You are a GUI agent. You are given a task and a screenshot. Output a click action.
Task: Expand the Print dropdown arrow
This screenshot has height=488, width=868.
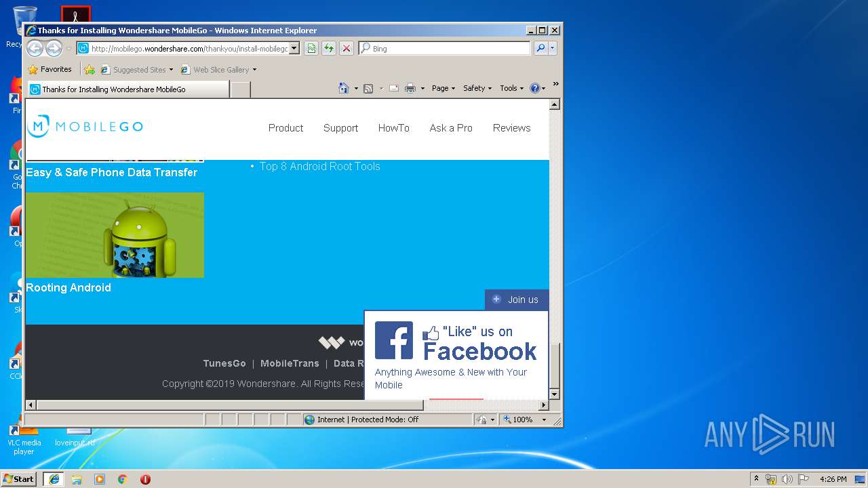[x=422, y=89]
